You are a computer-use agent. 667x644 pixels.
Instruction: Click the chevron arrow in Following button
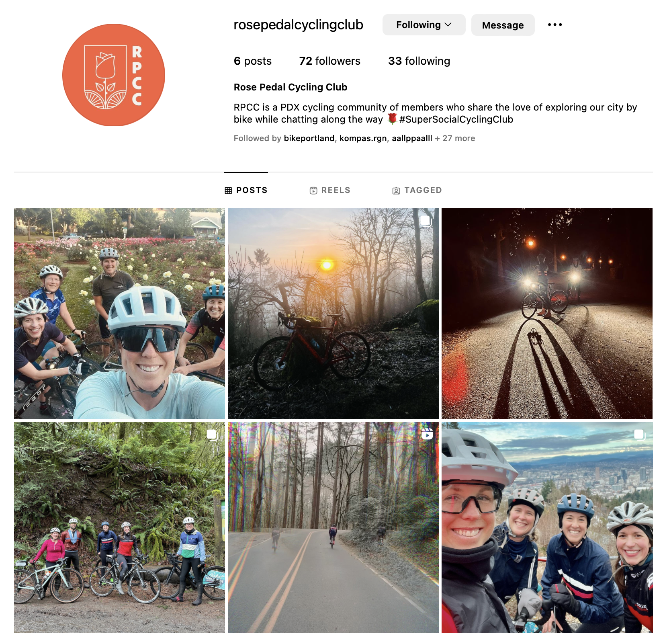(x=448, y=25)
